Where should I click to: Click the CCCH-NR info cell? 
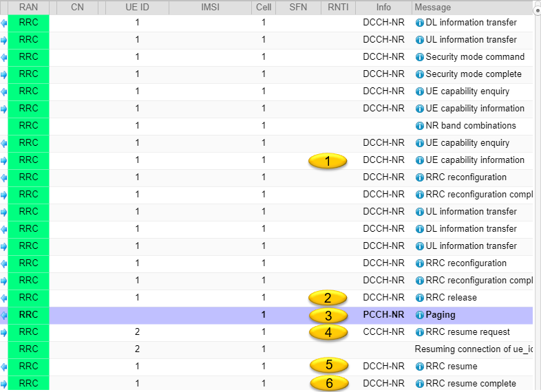pos(383,332)
